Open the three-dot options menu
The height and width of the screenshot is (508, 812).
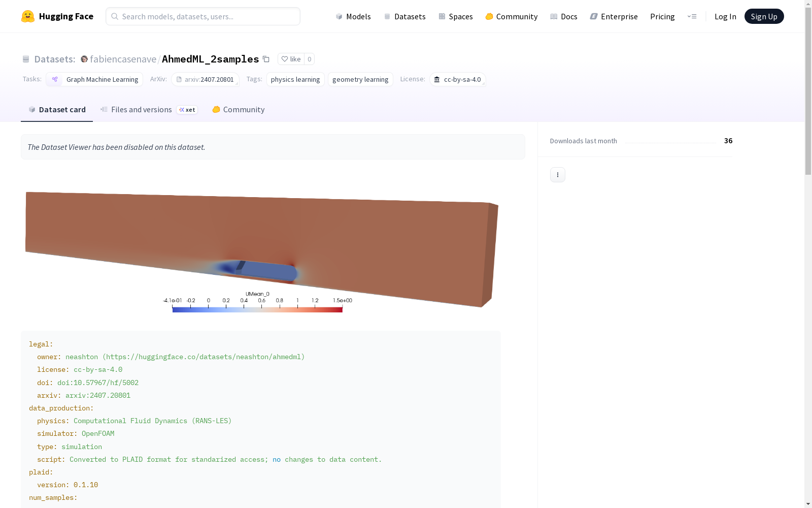tap(558, 175)
